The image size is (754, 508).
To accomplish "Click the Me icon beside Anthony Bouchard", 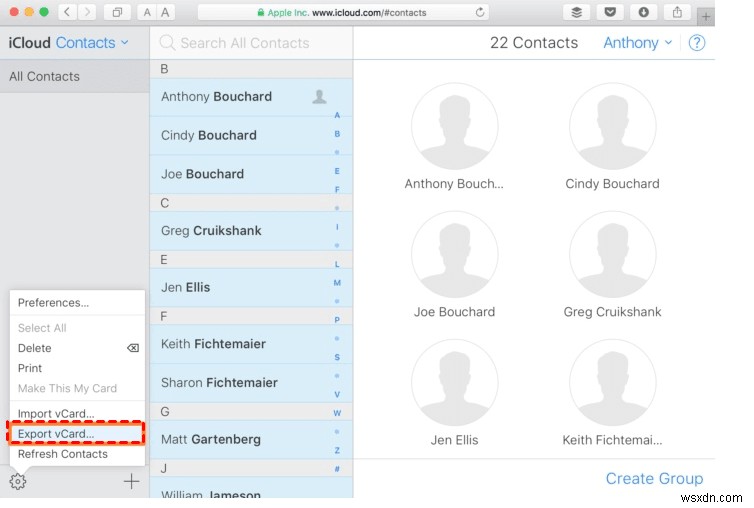I will 319,97.
